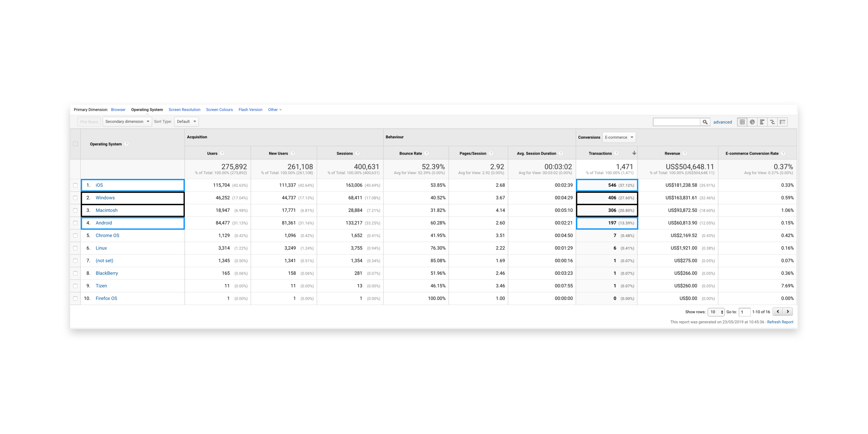Open help icon next to Avg. Session Duration
868x434 pixels.
coord(561,153)
